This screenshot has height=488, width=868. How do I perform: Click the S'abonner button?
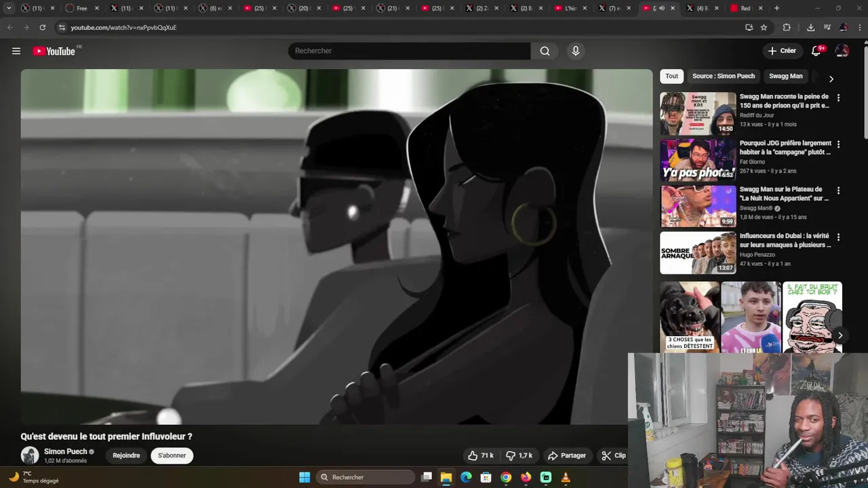click(172, 455)
